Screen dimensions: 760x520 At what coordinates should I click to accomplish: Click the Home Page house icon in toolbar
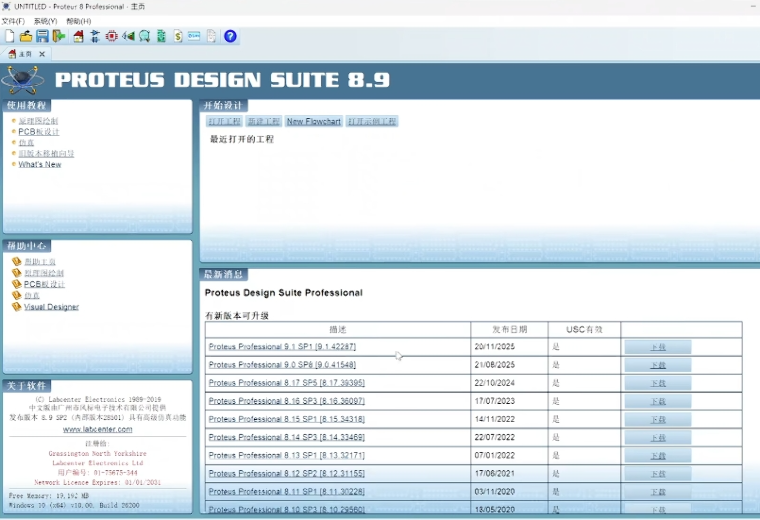tap(78, 37)
